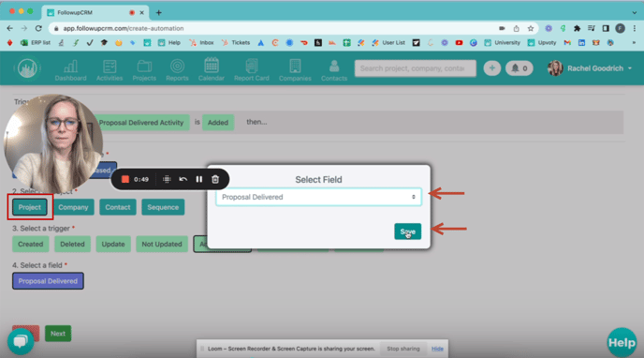Select the Company object option
The width and height of the screenshot is (644, 358).
(73, 207)
